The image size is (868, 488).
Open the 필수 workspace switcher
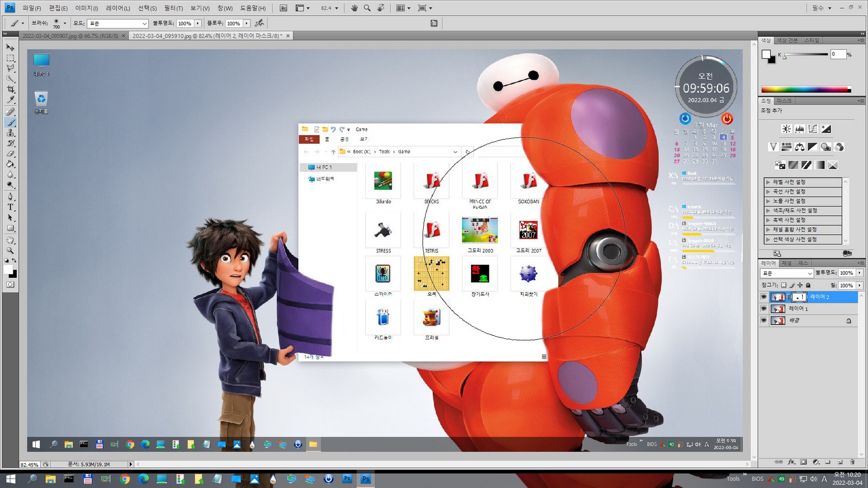(821, 8)
